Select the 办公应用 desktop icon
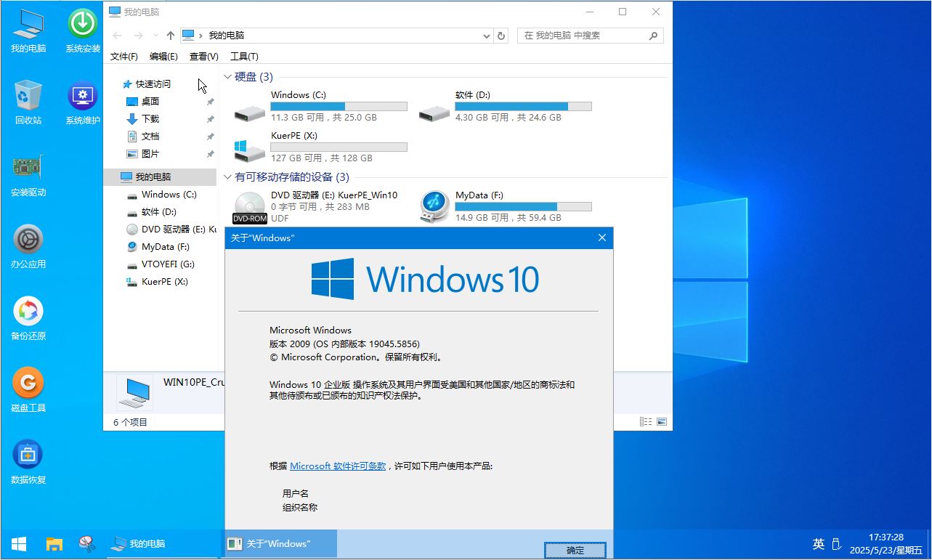 (x=28, y=246)
